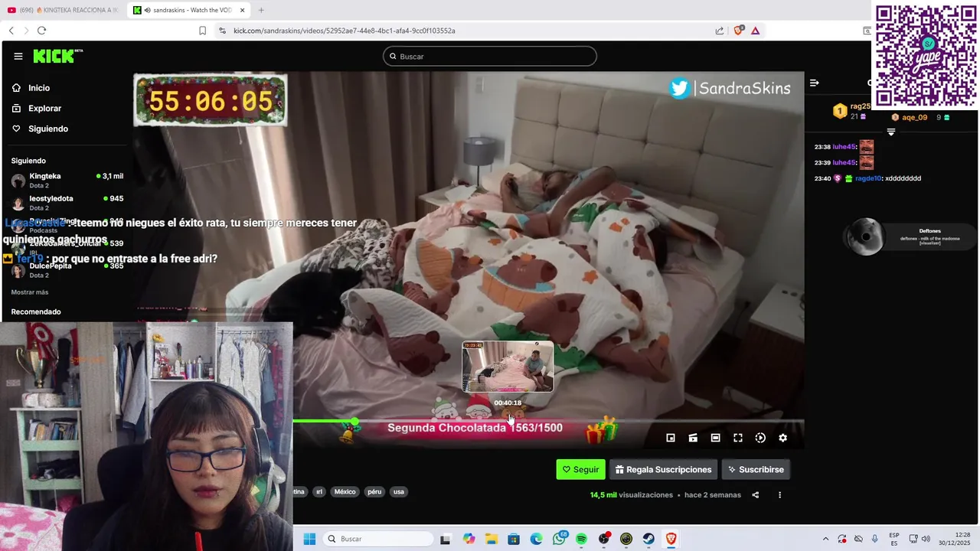Toggle mini player mode
Screen dimensions: 980x551
(x=671, y=438)
